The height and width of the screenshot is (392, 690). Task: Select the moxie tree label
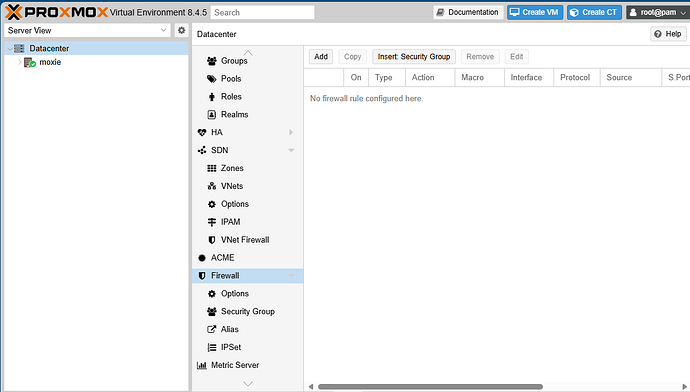click(50, 62)
